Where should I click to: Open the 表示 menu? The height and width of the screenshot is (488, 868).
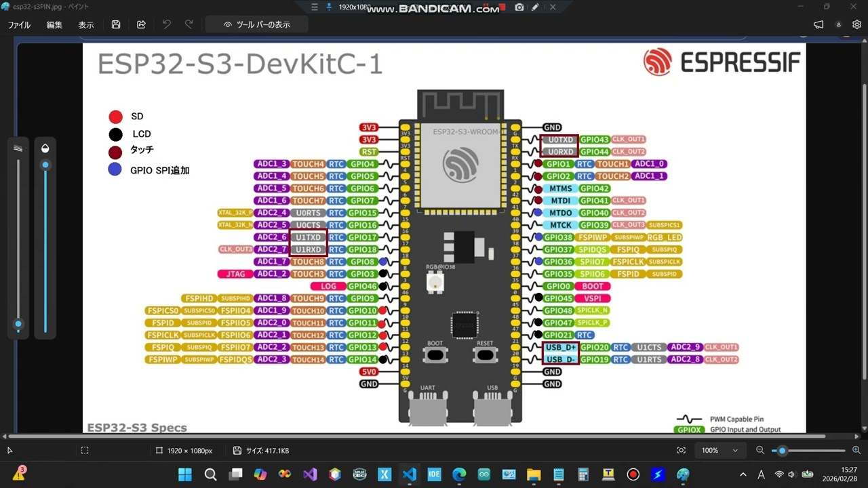86,24
